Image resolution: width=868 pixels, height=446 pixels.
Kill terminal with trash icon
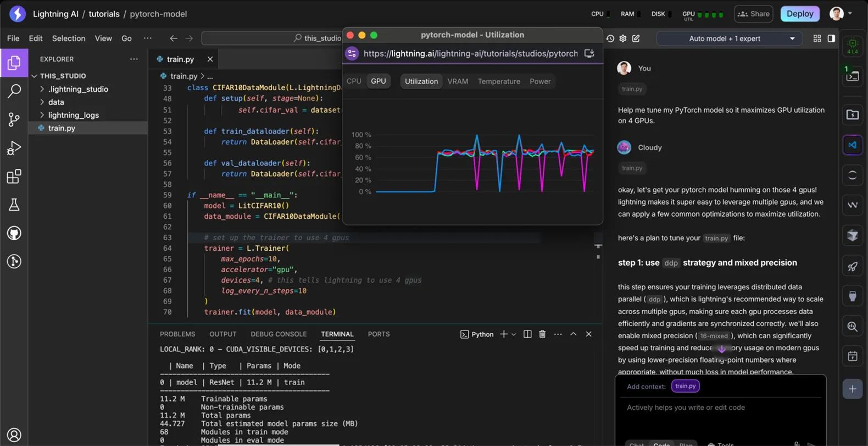point(542,334)
